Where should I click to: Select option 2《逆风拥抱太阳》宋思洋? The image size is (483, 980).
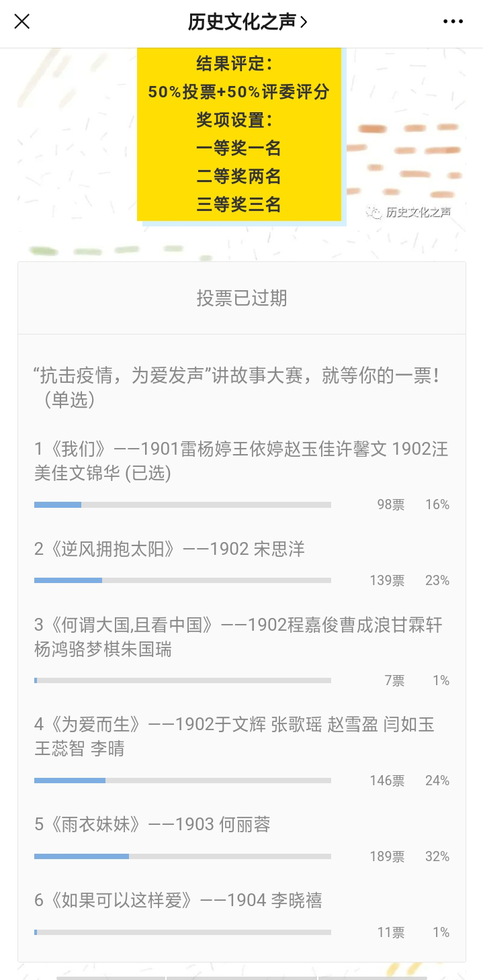(x=169, y=549)
